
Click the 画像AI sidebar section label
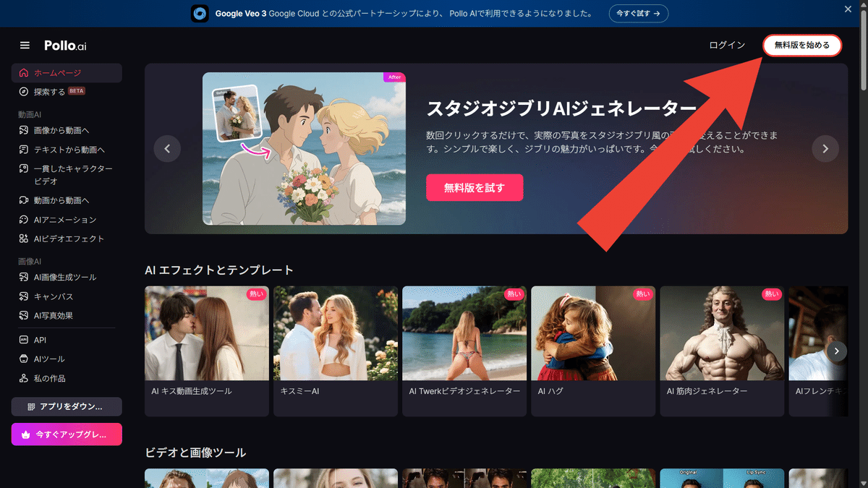tap(30, 261)
